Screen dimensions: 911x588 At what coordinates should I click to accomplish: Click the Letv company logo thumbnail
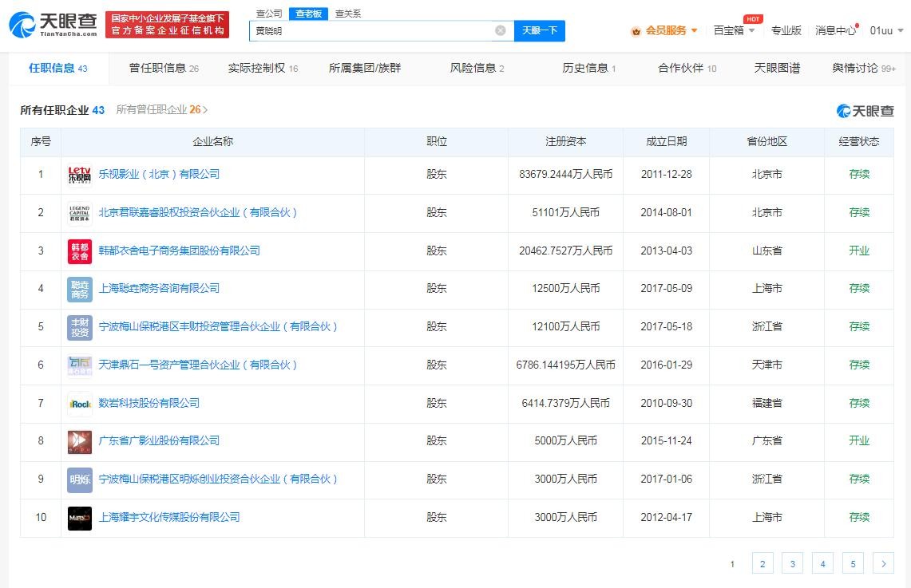pyautogui.click(x=80, y=174)
